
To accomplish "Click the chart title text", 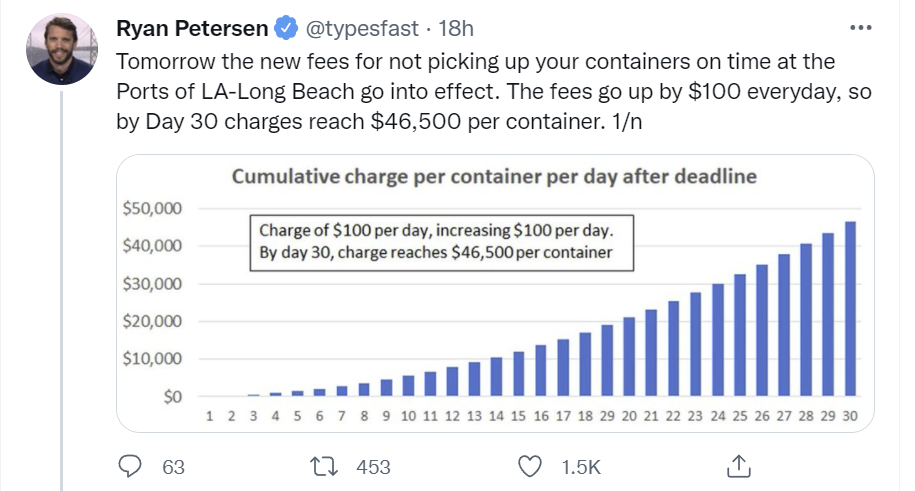I will pyautogui.click(x=494, y=177).
